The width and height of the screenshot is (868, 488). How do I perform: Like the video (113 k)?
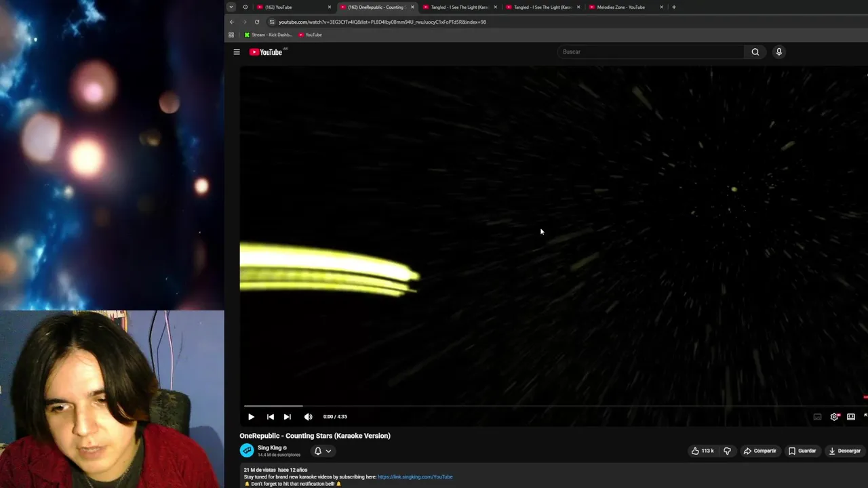(703, 451)
